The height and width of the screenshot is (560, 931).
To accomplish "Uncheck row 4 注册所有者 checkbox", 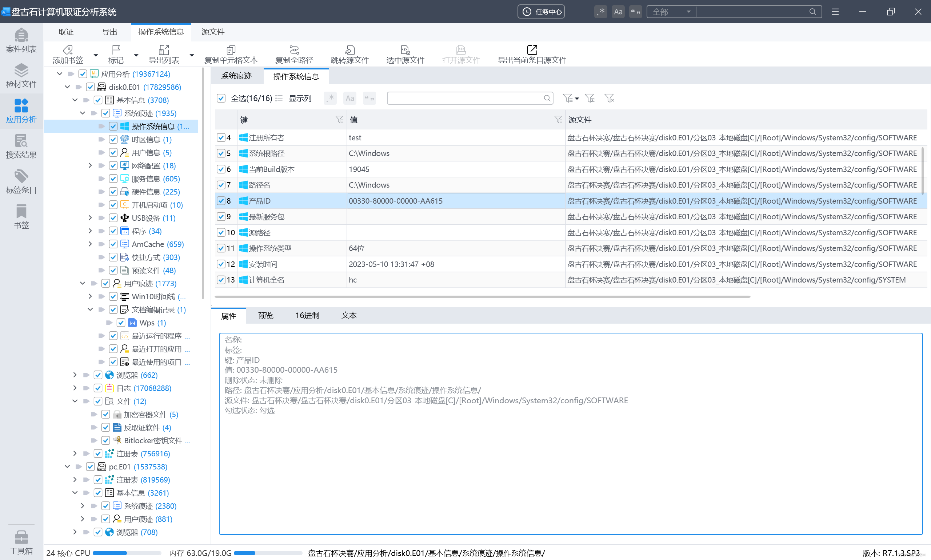I will point(221,138).
